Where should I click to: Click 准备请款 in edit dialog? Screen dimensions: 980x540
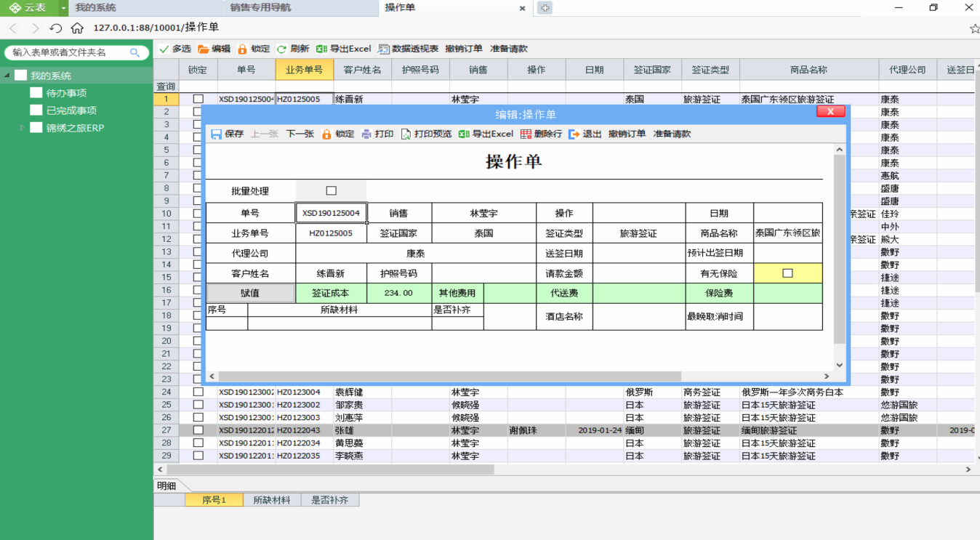pyautogui.click(x=672, y=134)
